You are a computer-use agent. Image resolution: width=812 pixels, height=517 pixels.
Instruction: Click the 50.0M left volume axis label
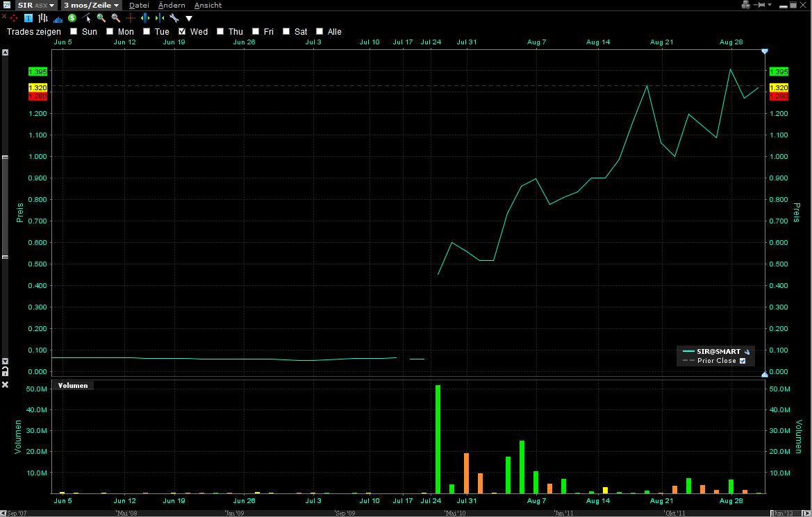tap(36, 389)
